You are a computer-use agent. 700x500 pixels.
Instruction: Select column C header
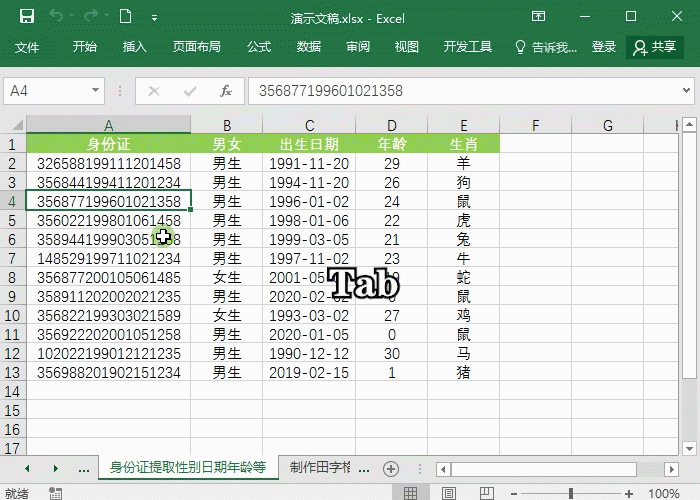click(309, 125)
